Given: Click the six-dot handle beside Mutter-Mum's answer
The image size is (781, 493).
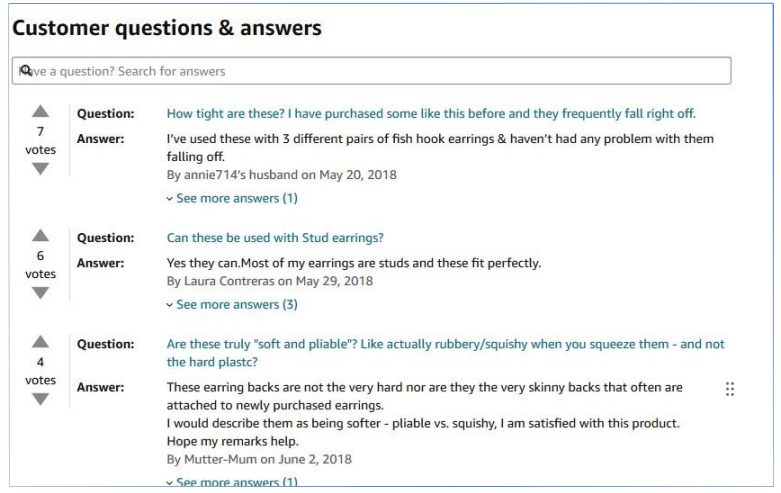Looking at the screenshot, I should (x=730, y=389).
